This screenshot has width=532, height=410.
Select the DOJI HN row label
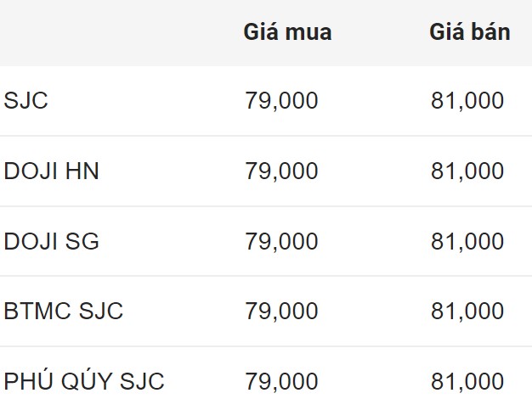51,171
